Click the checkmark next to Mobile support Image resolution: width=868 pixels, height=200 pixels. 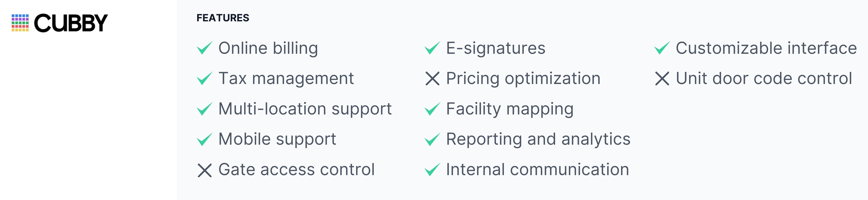pyautogui.click(x=205, y=139)
